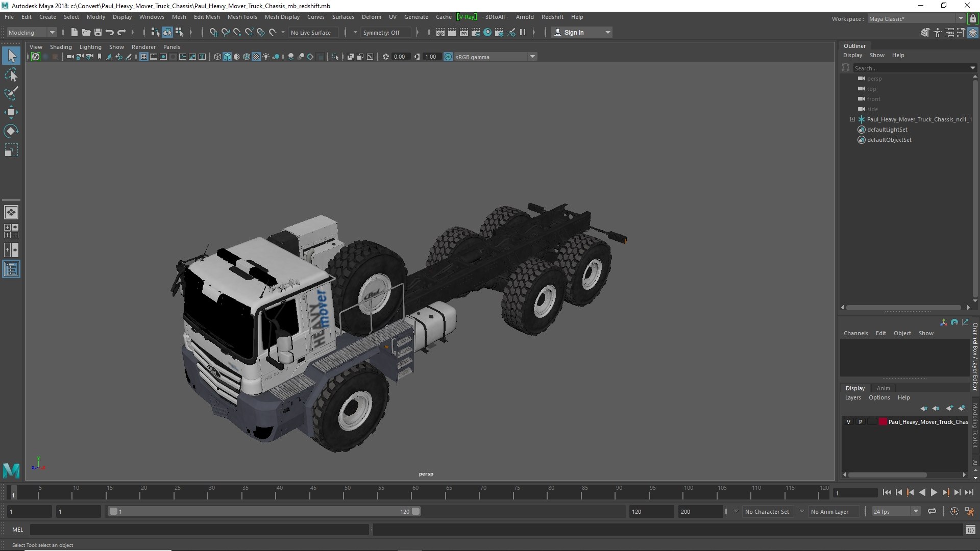This screenshot has width=980, height=551.
Task: Toggle the color management button beside sRGB gamma
Action: (x=448, y=57)
